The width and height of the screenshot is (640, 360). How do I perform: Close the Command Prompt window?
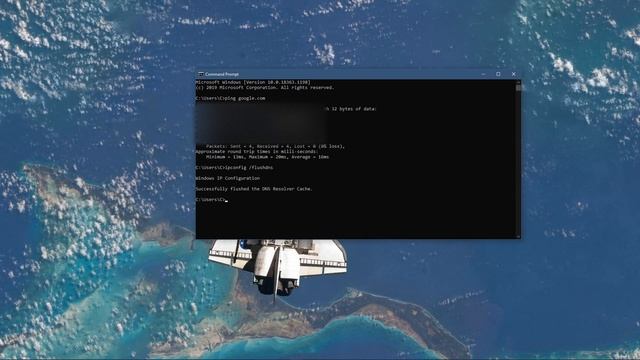[x=513, y=74]
